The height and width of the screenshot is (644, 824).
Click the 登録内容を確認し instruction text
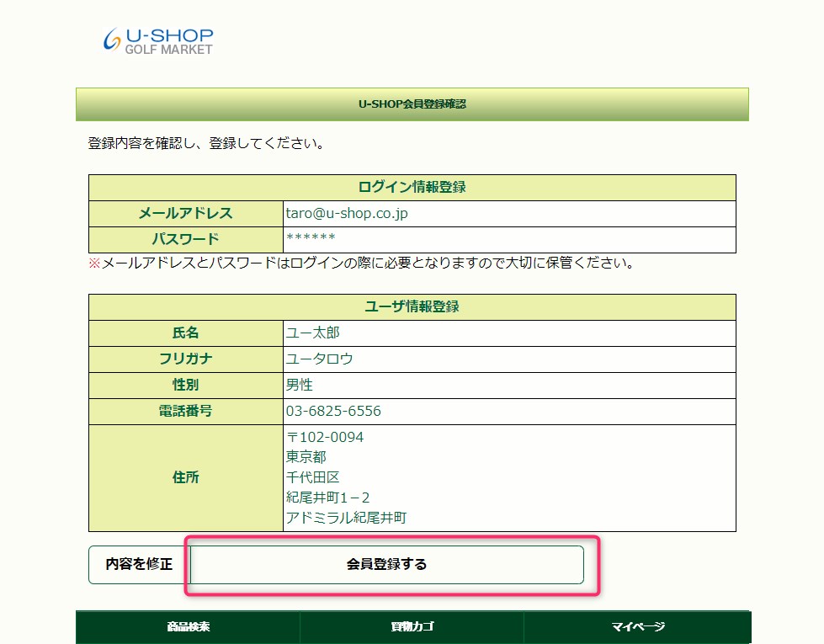pos(206,143)
